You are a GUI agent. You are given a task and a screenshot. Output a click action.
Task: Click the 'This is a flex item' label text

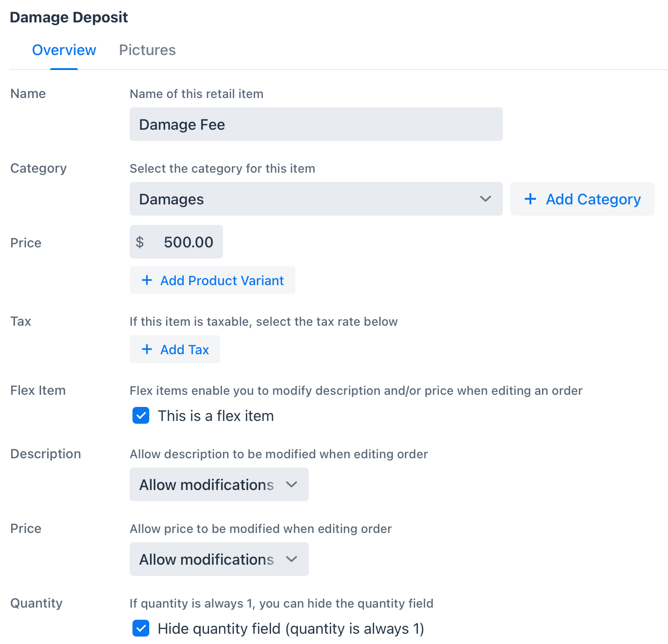[216, 415]
